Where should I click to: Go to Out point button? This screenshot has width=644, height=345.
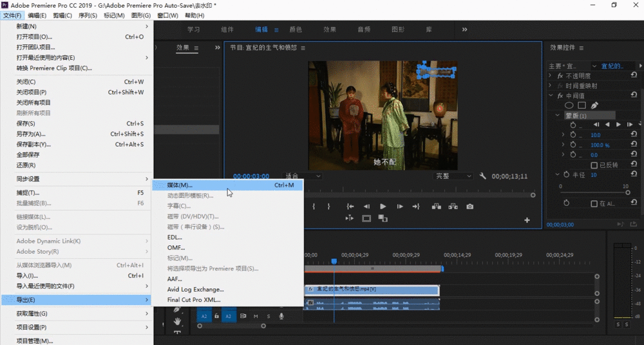[416, 207]
